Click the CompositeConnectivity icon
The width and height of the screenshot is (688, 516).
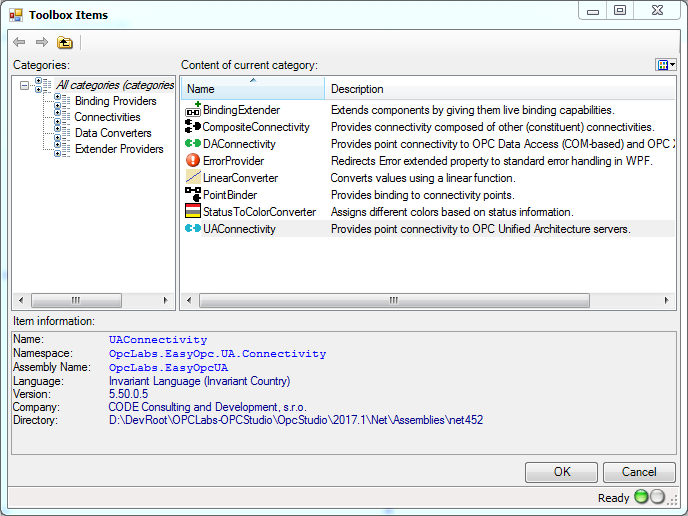193,127
